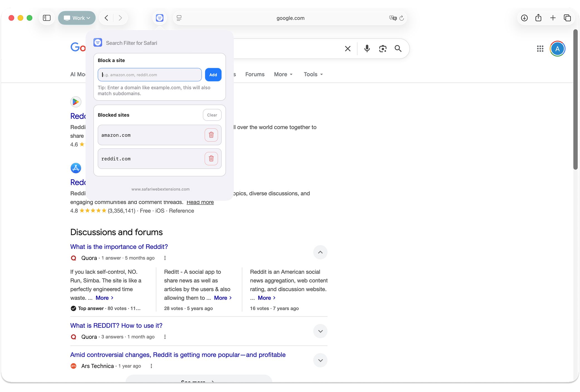Start voice search with microphone icon
Viewport: 580px width, 392px height.
pos(367,49)
